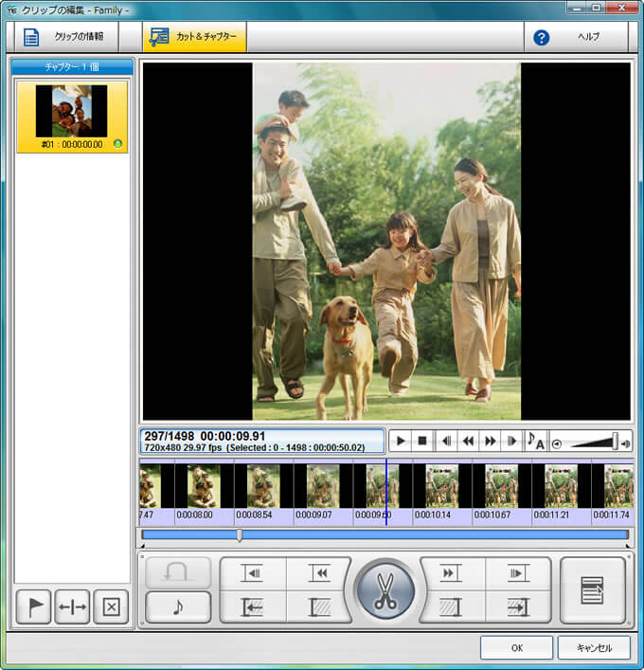Select the カット＆チャプター tab
Image resolution: width=644 pixels, height=670 pixels.
(x=194, y=38)
